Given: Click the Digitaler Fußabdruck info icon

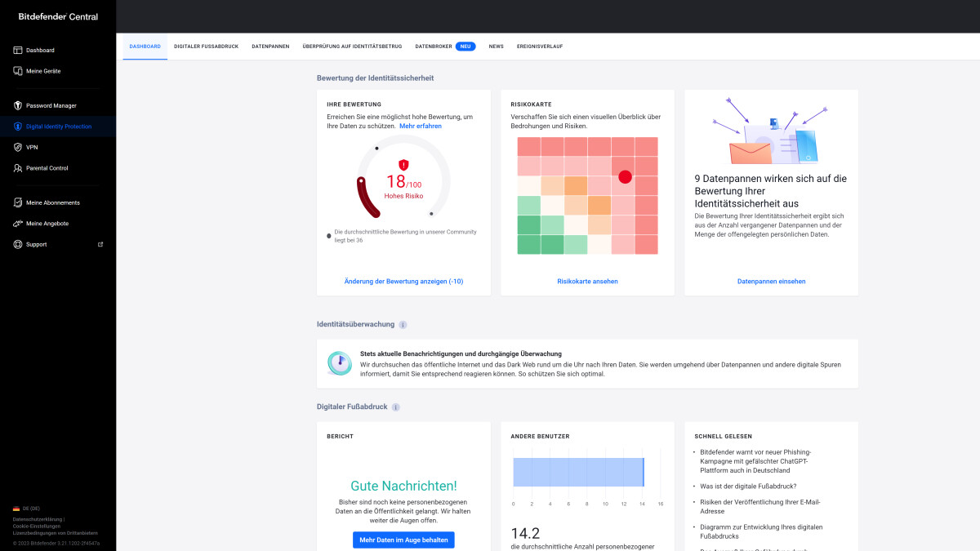Looking at the screenshot, I should (396, 407).
